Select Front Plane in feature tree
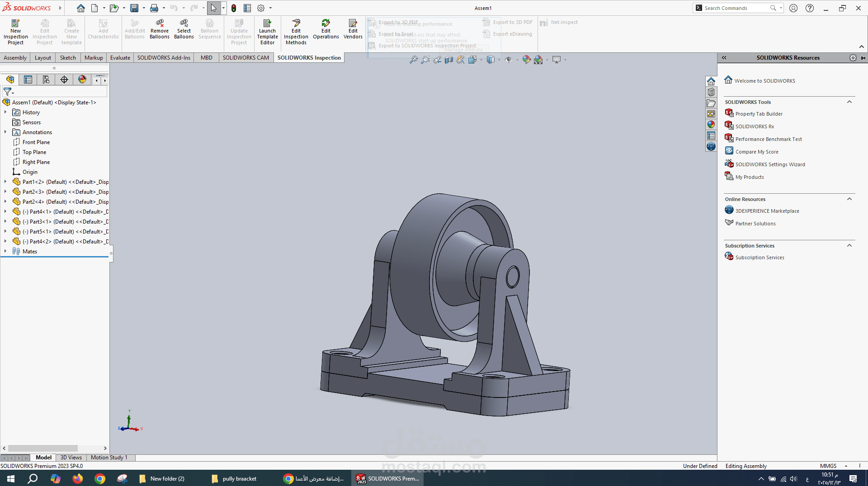868x486 pixels. click(36, 142)
